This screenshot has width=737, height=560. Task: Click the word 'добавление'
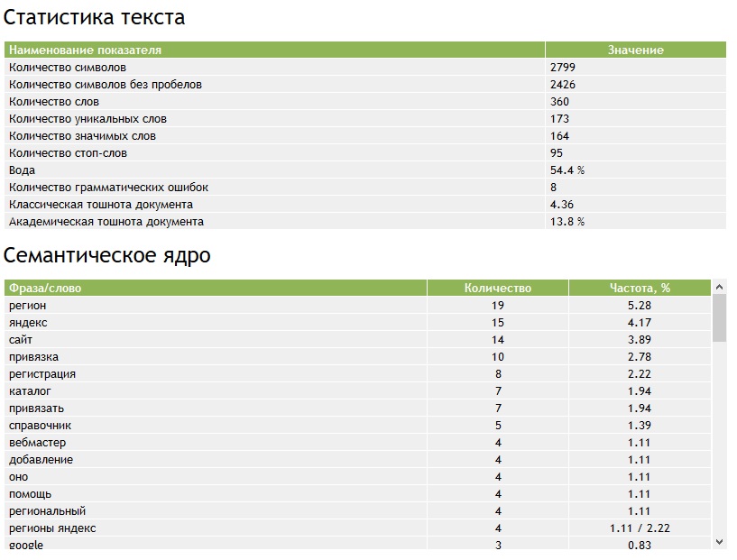click(41, 460)
